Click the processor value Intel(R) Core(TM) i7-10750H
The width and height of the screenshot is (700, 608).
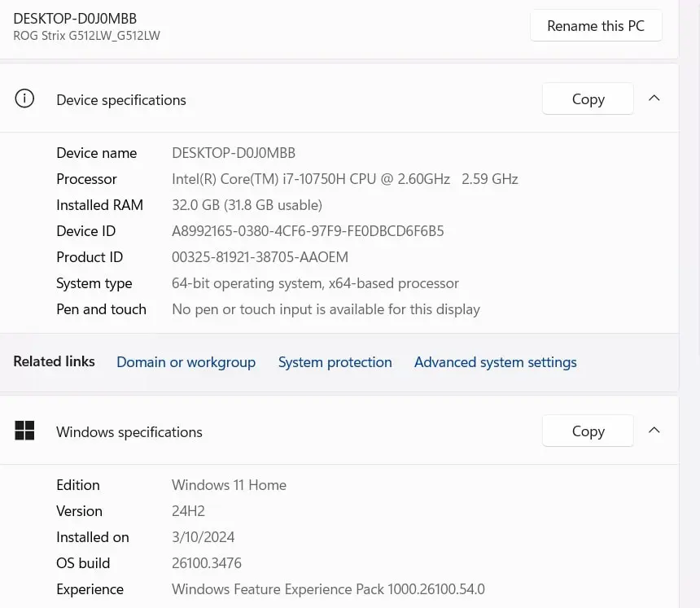point(344,179)
